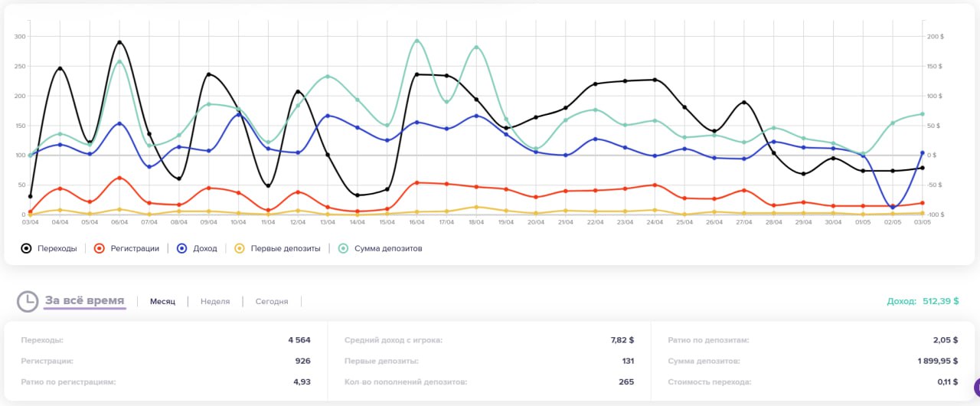The width and height of the screenshot is (980, 406).
Task: Click the blue Доход low point at 02/05
Action: [893, 207]
